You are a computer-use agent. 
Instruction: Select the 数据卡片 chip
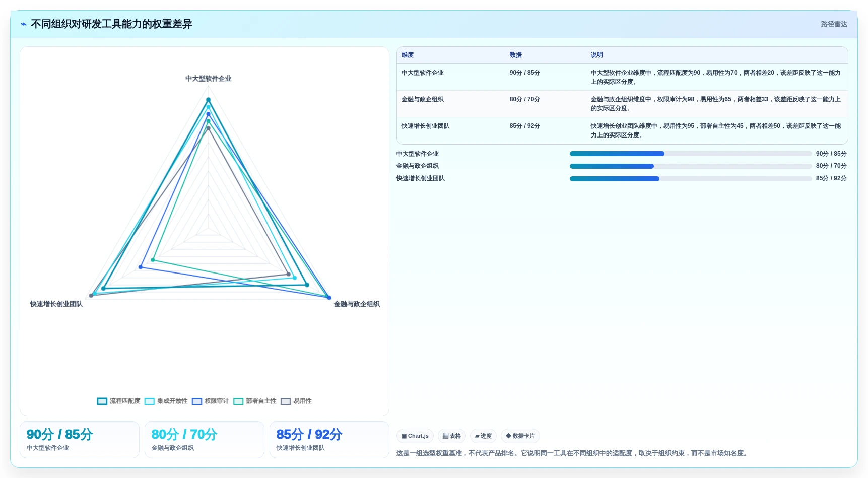(x=520, y=436)
